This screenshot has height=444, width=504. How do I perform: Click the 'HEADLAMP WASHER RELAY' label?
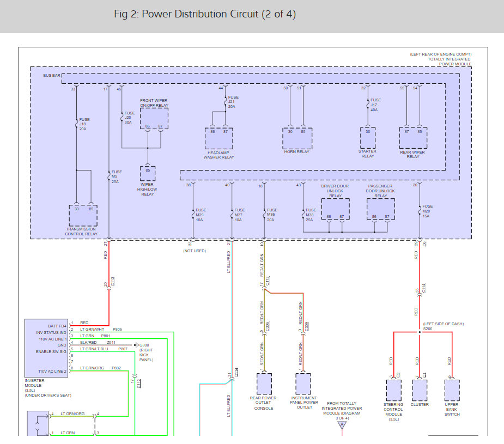[218, 155]
